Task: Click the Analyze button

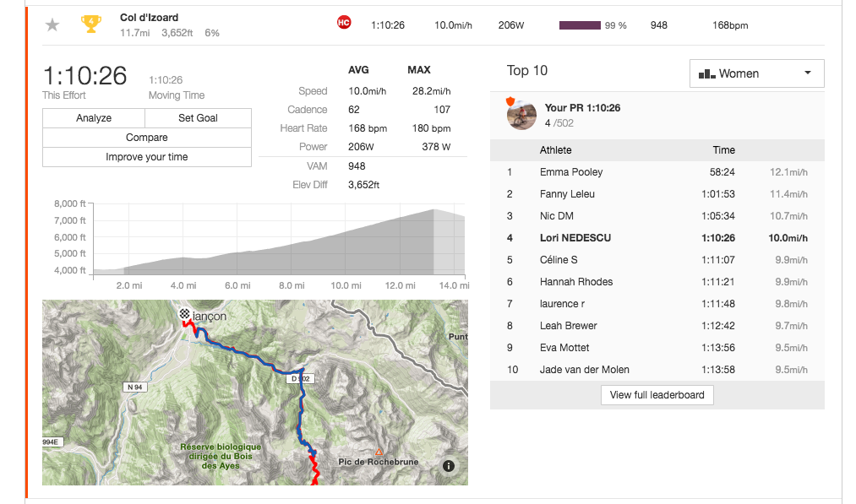Action: 94,118
